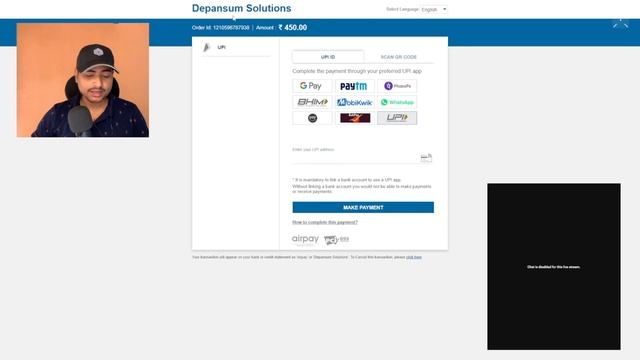Pick the PhonePe payment option
This screenshot has width=640, height=360.
coord(397,86)
